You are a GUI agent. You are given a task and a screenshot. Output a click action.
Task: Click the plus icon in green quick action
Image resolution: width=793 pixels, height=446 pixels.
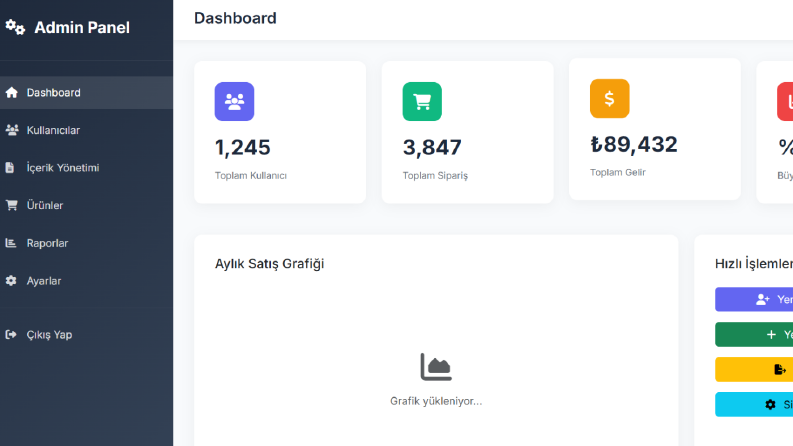[x=771, y=334]
